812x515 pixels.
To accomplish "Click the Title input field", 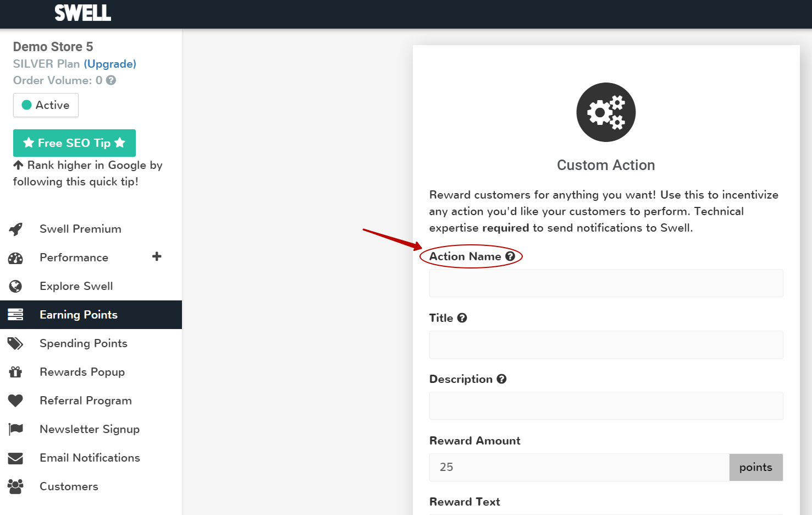I will (606, 344).
